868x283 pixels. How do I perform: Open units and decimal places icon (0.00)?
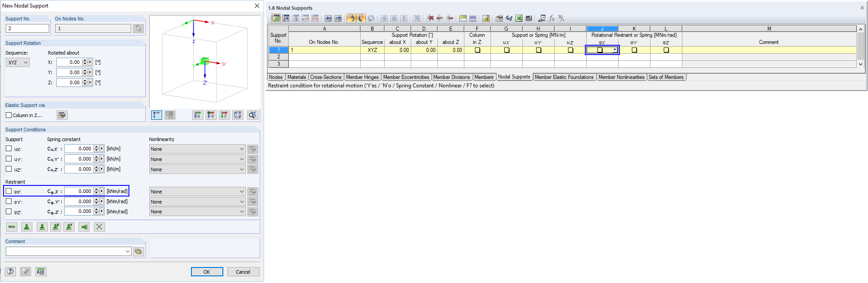pyautogui.click(x=41, y=271)
